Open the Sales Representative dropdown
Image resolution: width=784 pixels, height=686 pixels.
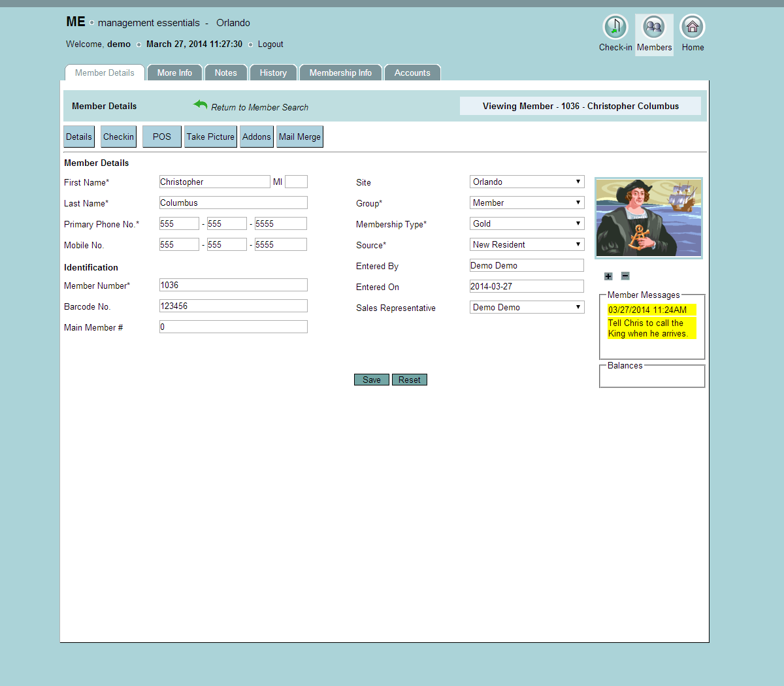(x=527, y=308)
